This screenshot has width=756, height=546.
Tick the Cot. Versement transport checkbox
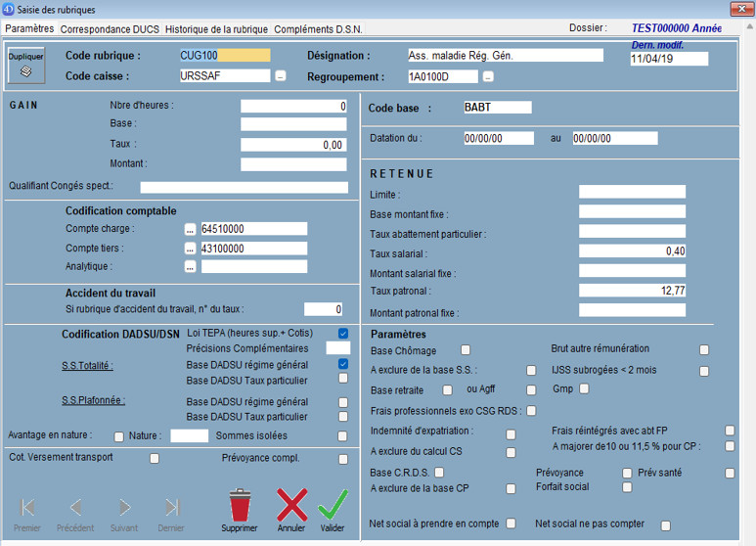[155, 458]
